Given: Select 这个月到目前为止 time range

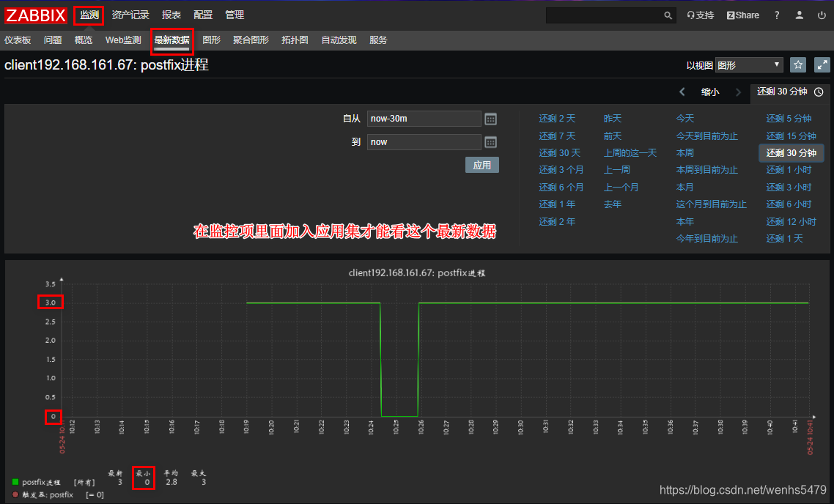Looking at the screenshot, I should 711,204.
